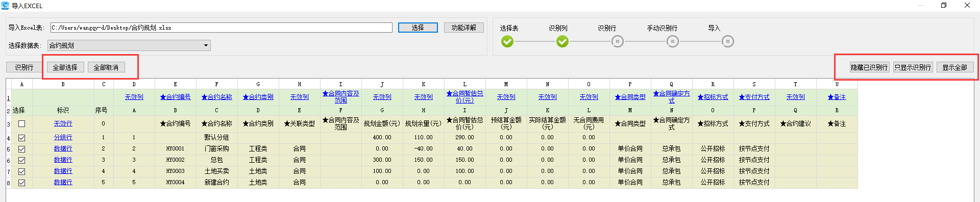Click the 无效行 link in row 3
Viewport: 980px width, 202px height.
click(63, 124)
